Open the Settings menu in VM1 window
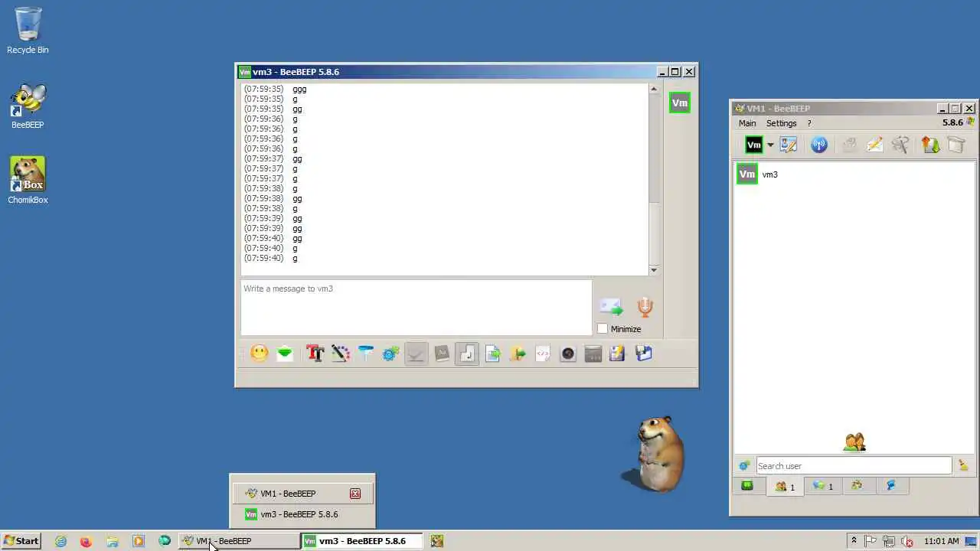Viewport: 980px width, 551px height. 782,123
